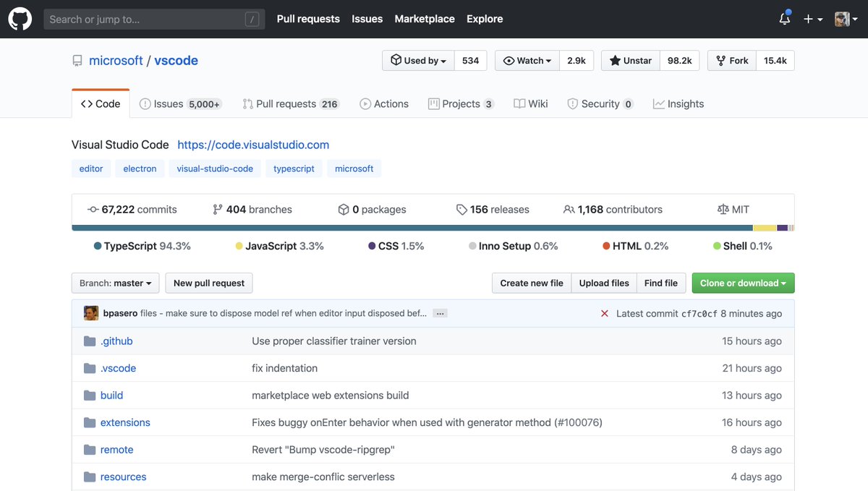Image resolution: width=868 pixels, height=491 pixels.
Task: Click the 15.4k forks count
Action: 775,61
